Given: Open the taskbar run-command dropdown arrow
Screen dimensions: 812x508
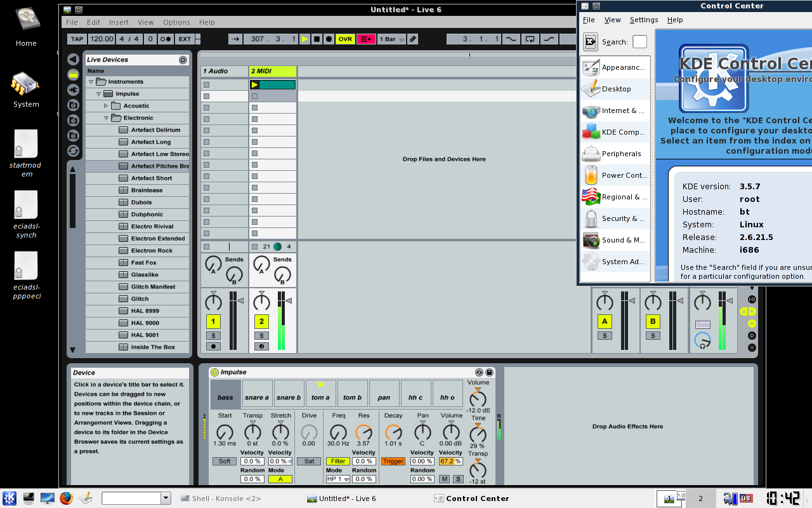Looking at the screenshot, I should pos(166,498).
